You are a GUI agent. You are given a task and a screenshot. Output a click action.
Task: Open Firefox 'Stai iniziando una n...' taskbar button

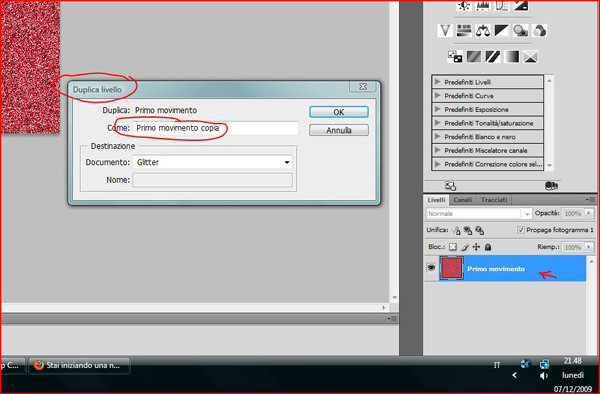[x=79, y=365]
